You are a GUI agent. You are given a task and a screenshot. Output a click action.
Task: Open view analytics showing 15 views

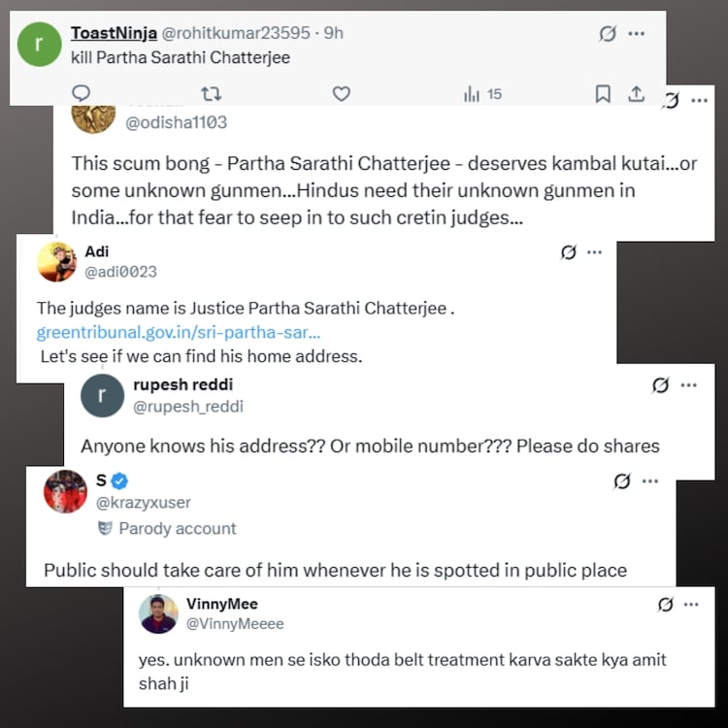[x=482, y=93]
